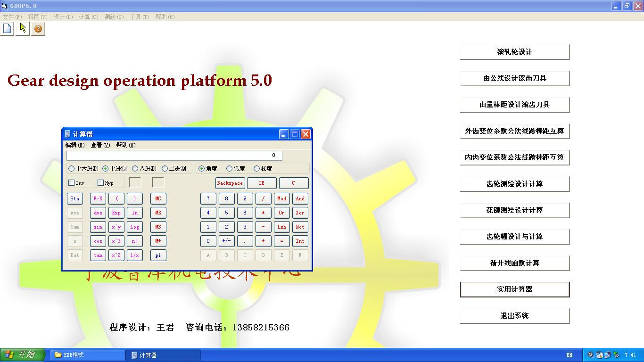Open the 测绘(S) menu
This screenshot has height=362, width=644.
114,17
